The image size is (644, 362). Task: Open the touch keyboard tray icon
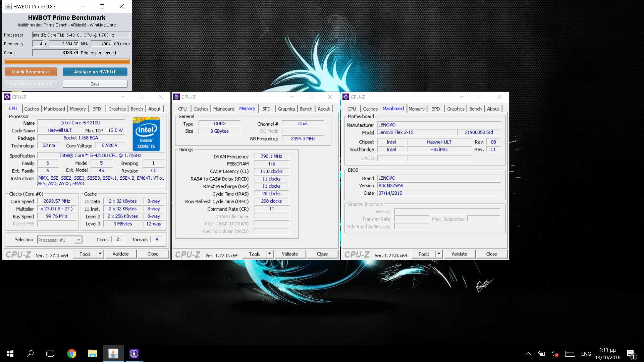tap(570, 354)
